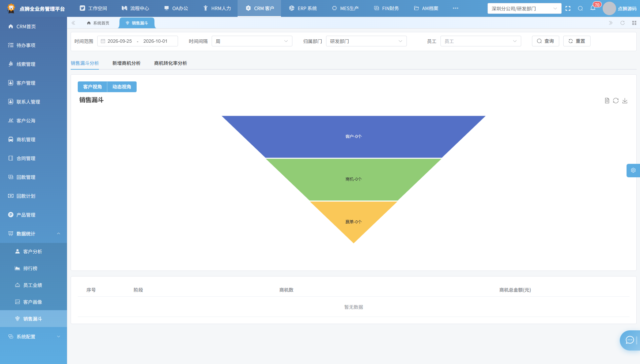The width and height of the screenshot is (640, 364).
Task: Open 客户分析 in sidebar
Action: coord(33,251)
